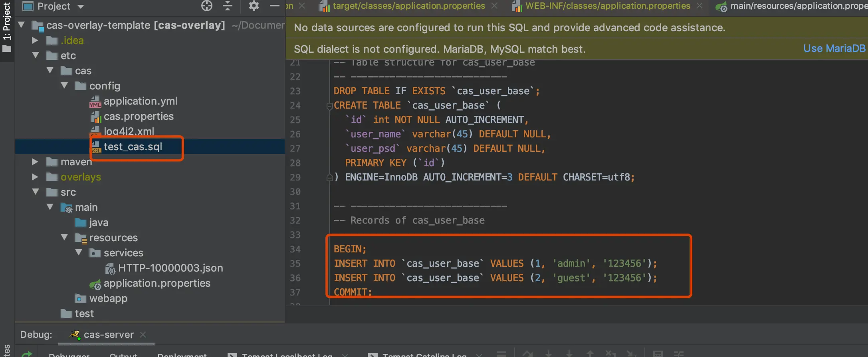Click the resources folder icon
The image size is (868, 357).
point(81,238)
